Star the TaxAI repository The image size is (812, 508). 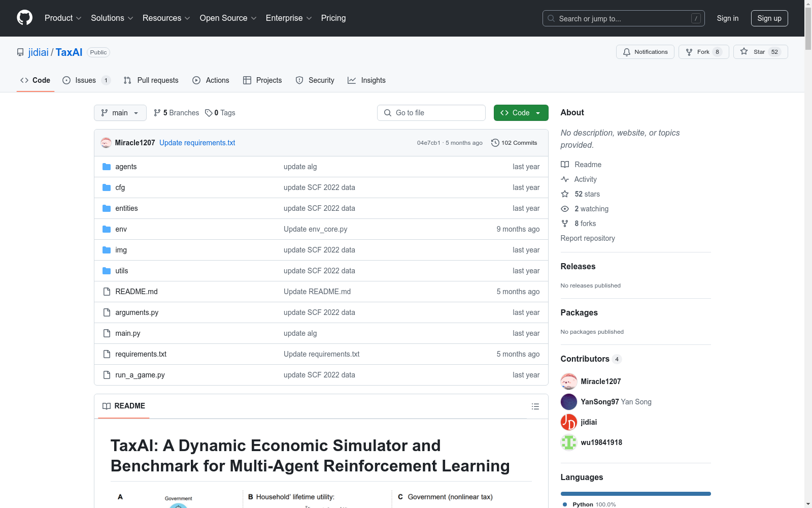pyautogui.click(x=760, y=52)
